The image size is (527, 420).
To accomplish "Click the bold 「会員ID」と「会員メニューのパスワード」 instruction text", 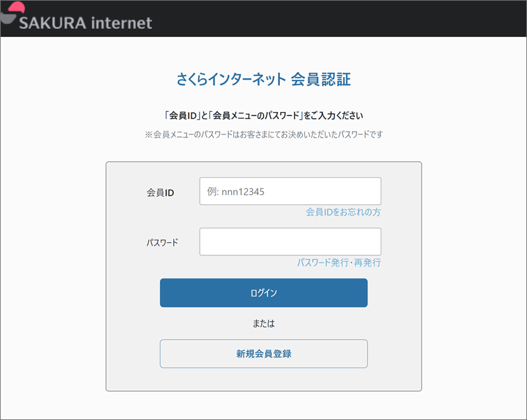I will (263, 116).
